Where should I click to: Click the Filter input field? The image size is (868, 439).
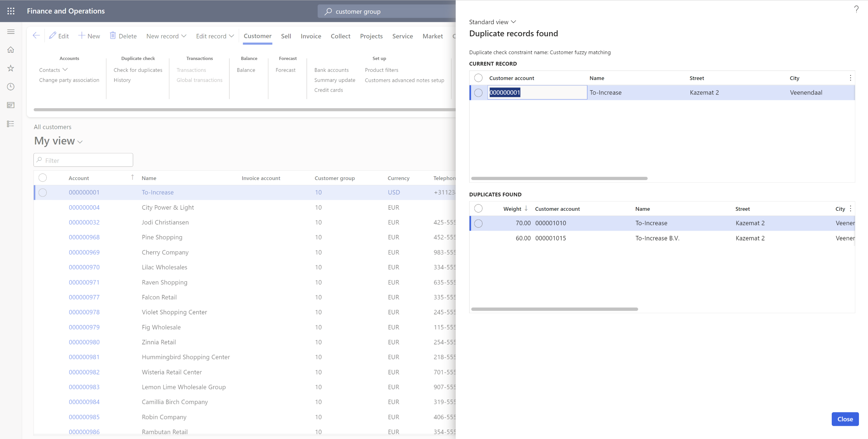(83, 160)
